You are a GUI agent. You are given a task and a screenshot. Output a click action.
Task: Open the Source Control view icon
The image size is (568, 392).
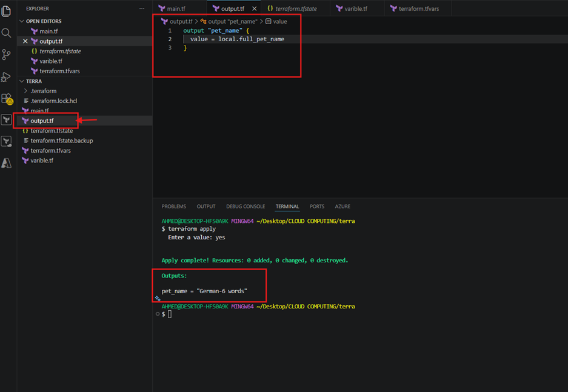click(6, 55)
